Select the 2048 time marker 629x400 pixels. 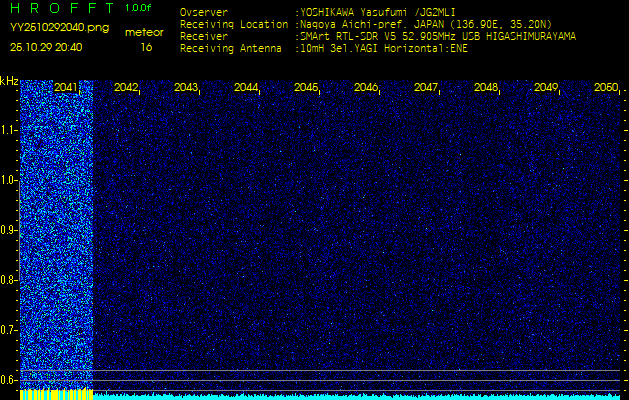click(486, 88)
